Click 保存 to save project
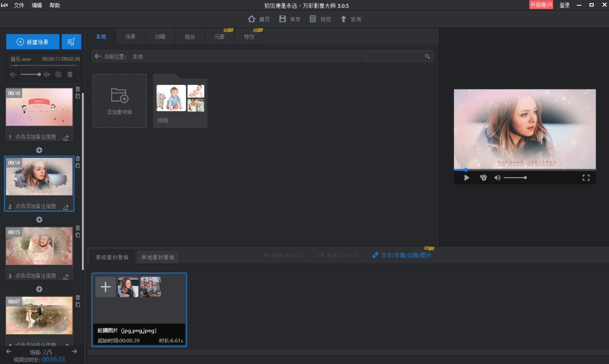609x364 pixels. (290, 19)
